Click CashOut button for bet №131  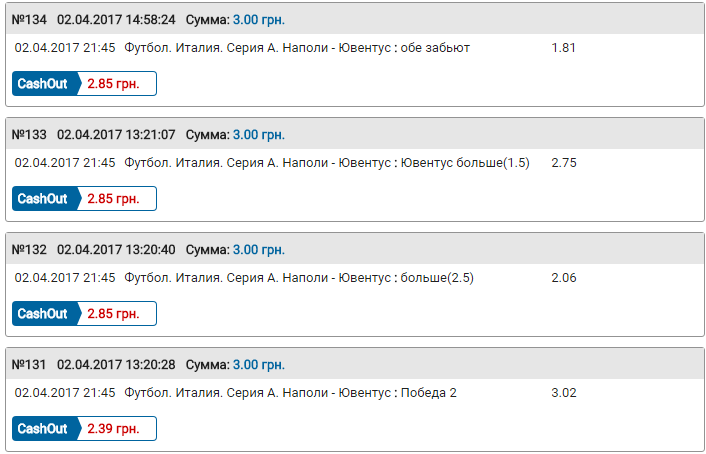[x=84, y=428]
